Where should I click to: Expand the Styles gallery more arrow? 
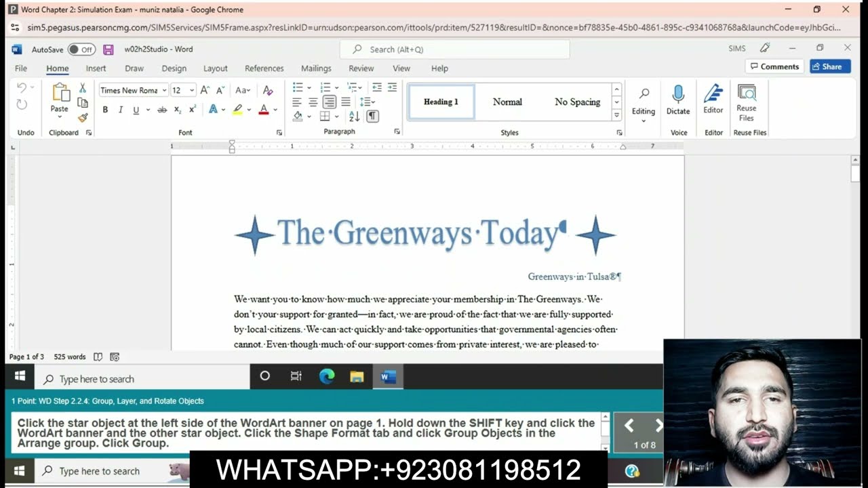pos(616,115)
